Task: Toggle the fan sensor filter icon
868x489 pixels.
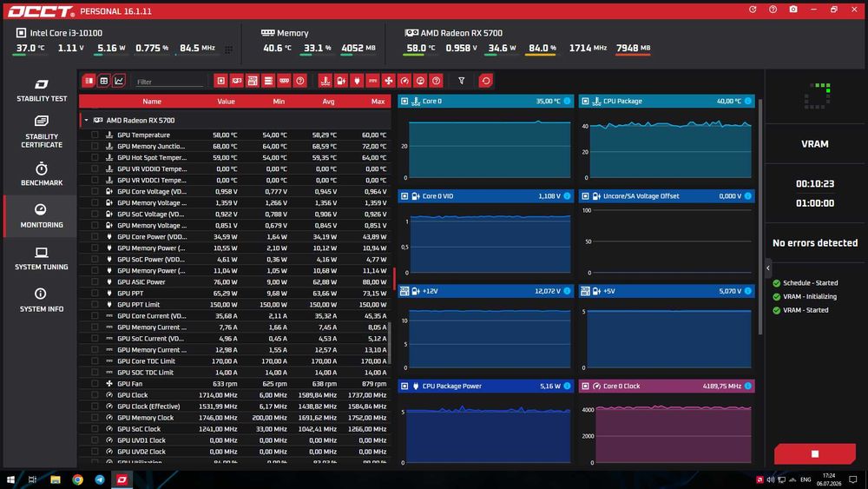Action: coord(389,81)
